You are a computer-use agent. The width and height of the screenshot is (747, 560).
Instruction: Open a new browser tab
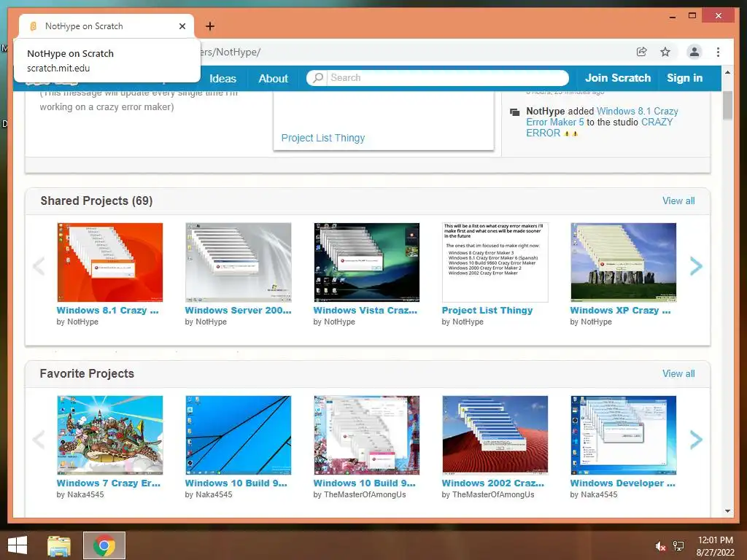(209, 26)
